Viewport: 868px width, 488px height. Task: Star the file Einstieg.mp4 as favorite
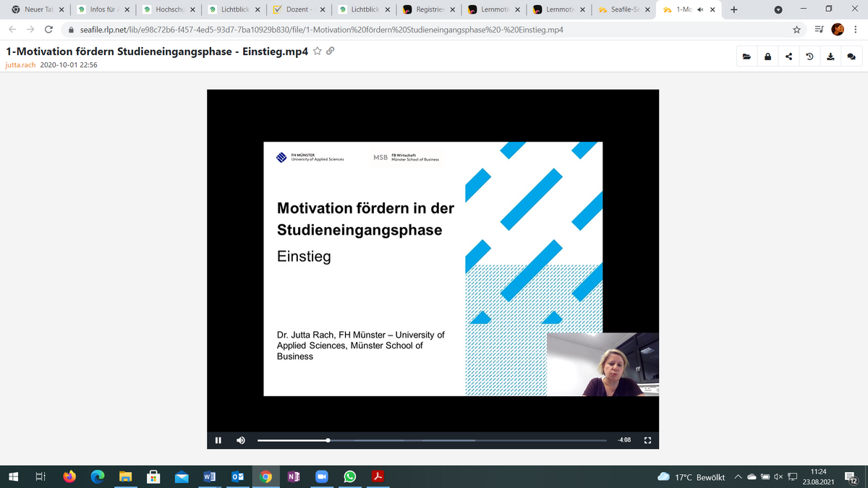[317, 52]
